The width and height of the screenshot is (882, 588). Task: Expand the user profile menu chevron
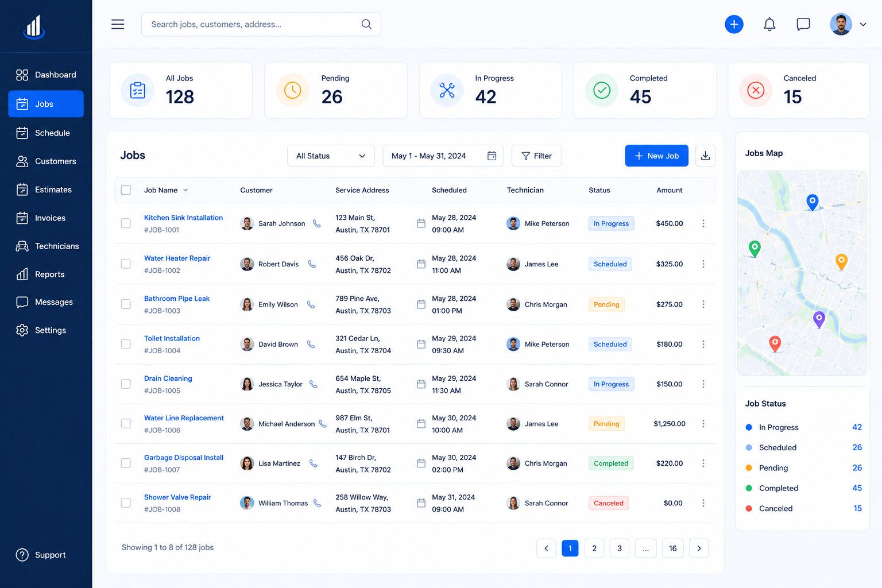point(862,24)
